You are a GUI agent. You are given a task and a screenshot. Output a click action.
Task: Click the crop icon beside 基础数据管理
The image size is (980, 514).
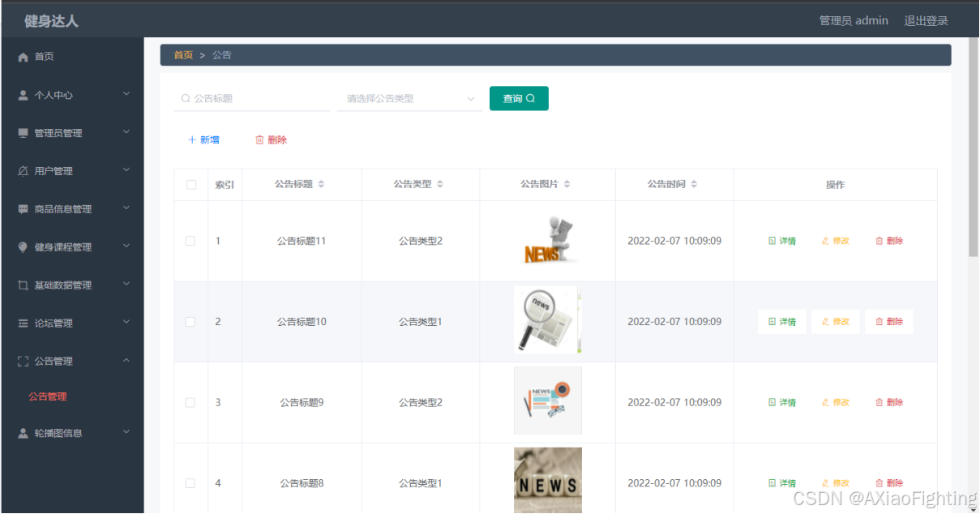pos(23,285)
